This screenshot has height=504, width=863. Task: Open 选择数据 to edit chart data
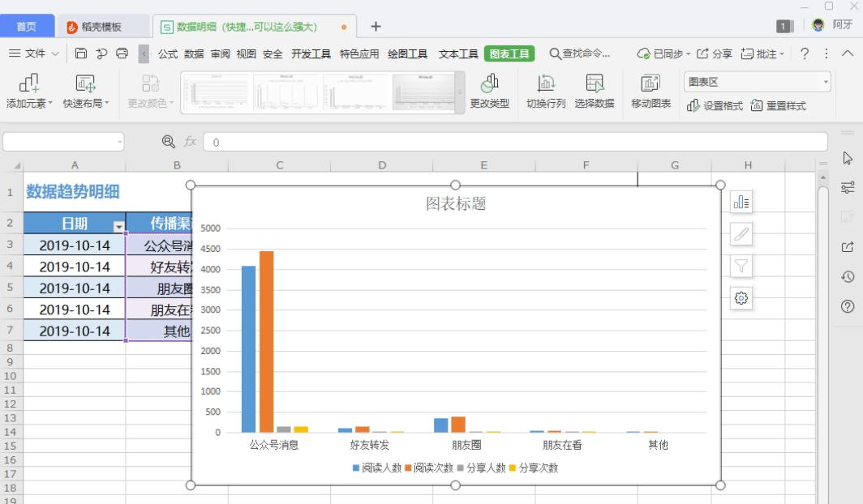point(595,89)
